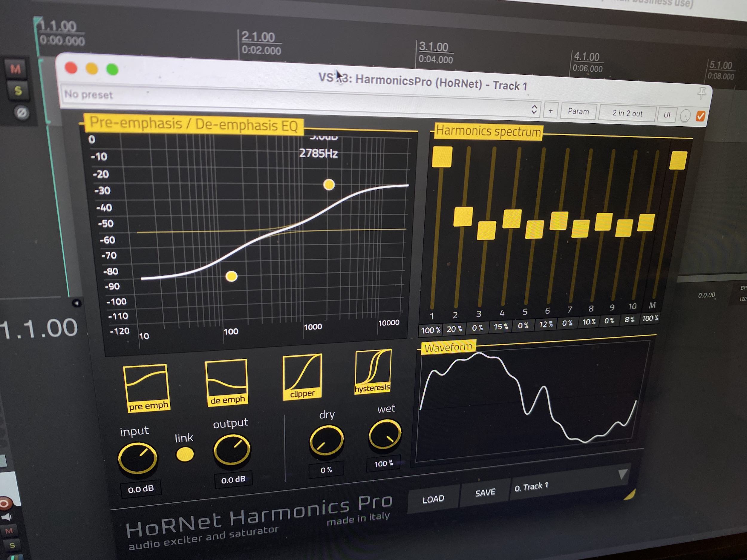Click the SAVE button

click(x=485, y=493)
